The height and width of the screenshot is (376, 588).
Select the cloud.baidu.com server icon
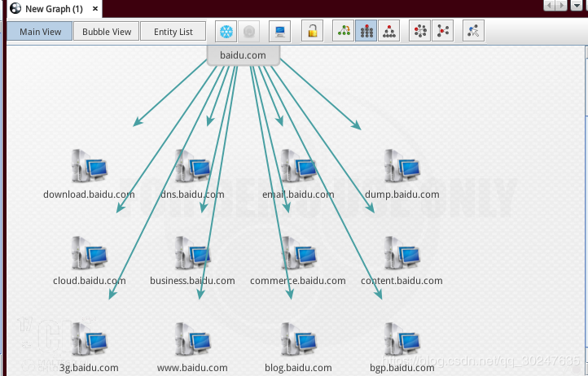point(90,252)
